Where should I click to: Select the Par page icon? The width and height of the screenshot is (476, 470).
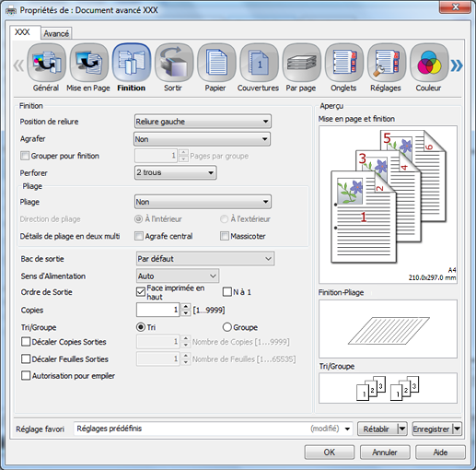click(x=301, y=63)
